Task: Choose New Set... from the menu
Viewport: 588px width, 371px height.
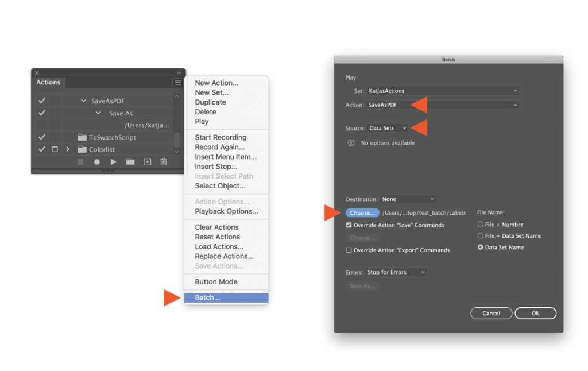Action: tap(211, 92)
